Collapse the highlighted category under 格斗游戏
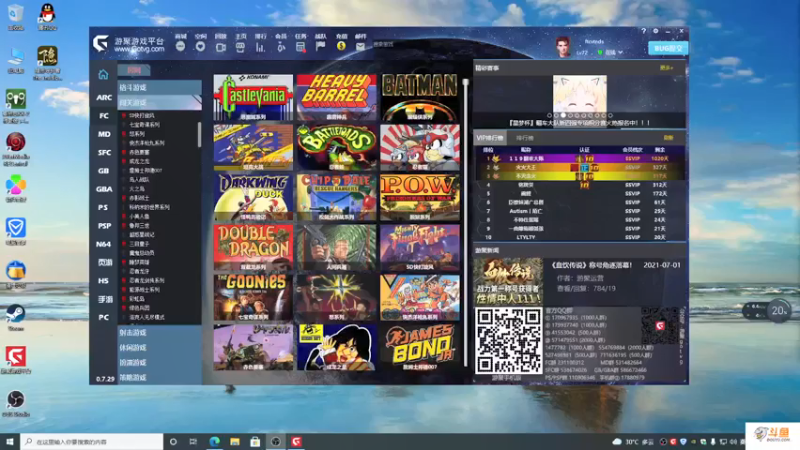Image resolution: width=800 pixels, height=450 pixels. coord(160,103)
